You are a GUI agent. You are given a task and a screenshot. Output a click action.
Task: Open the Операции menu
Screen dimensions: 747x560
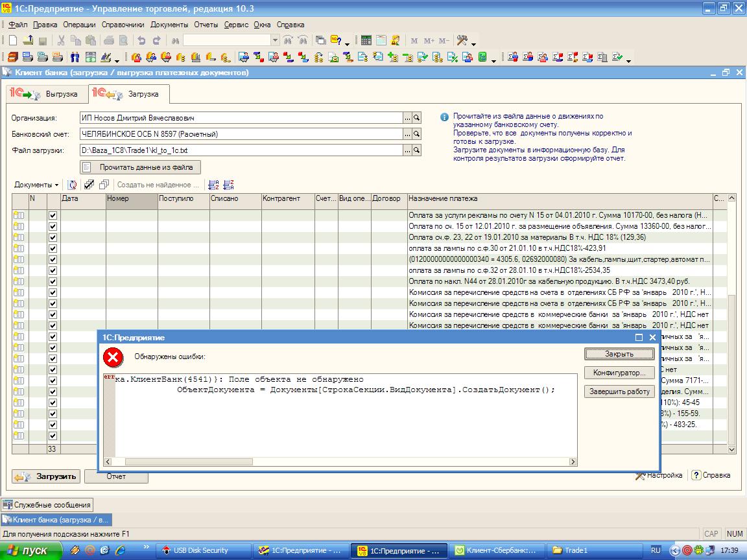(79, 25)
